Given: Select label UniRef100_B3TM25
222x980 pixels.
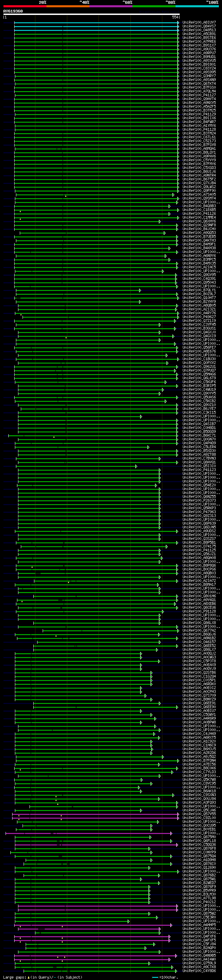Looking at the screenshot, I should pyautogui.click(x=199, y=110).
